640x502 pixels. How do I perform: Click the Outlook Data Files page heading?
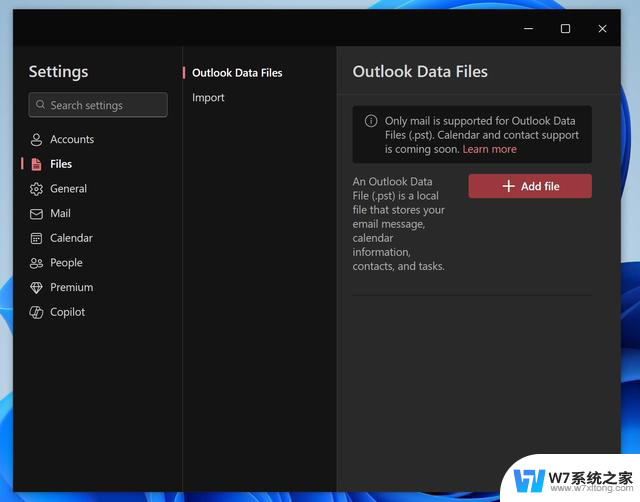(420, 72)
